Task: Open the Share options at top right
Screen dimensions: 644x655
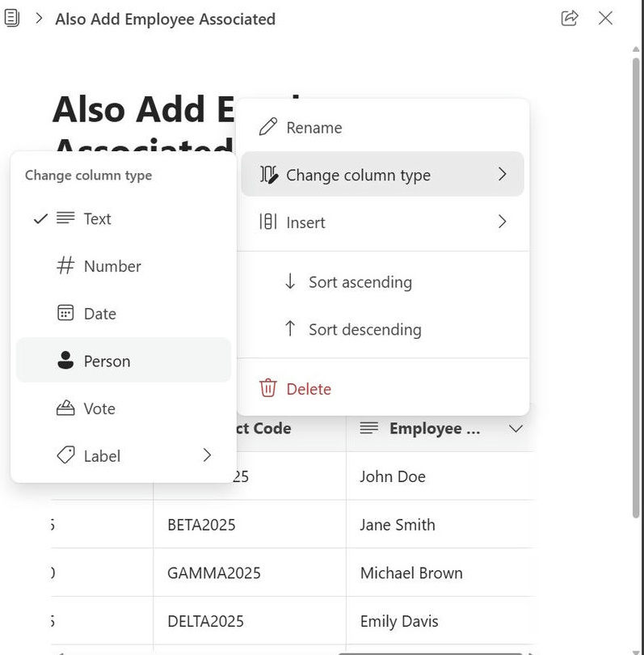Action: coord(570,18)
